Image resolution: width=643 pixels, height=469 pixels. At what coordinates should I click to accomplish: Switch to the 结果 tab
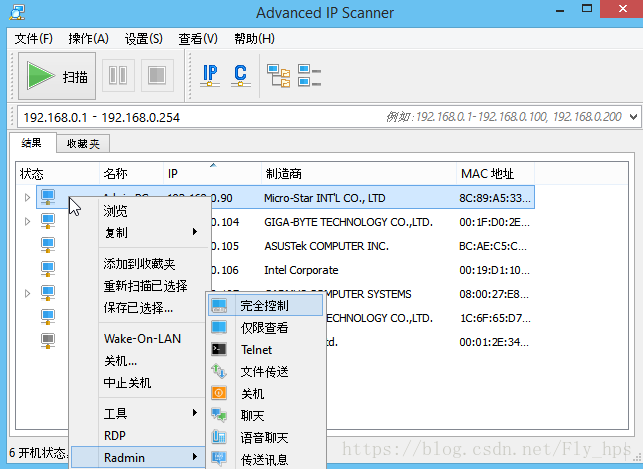tap(32, 143)
